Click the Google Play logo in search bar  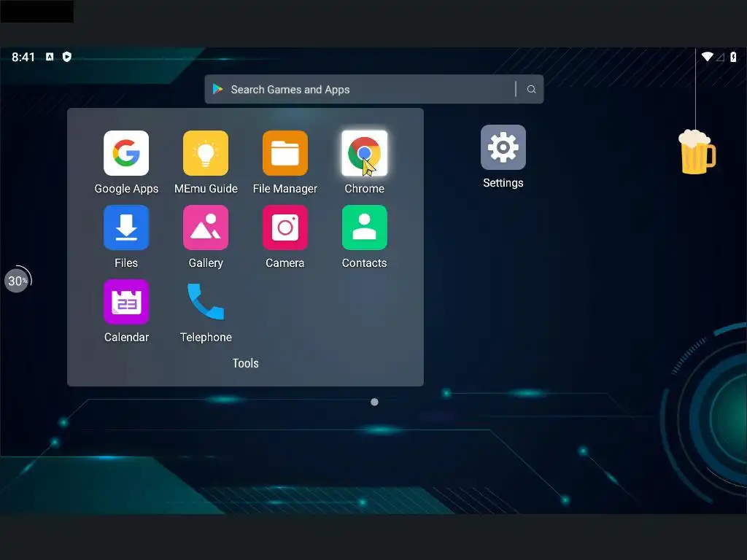217,89
